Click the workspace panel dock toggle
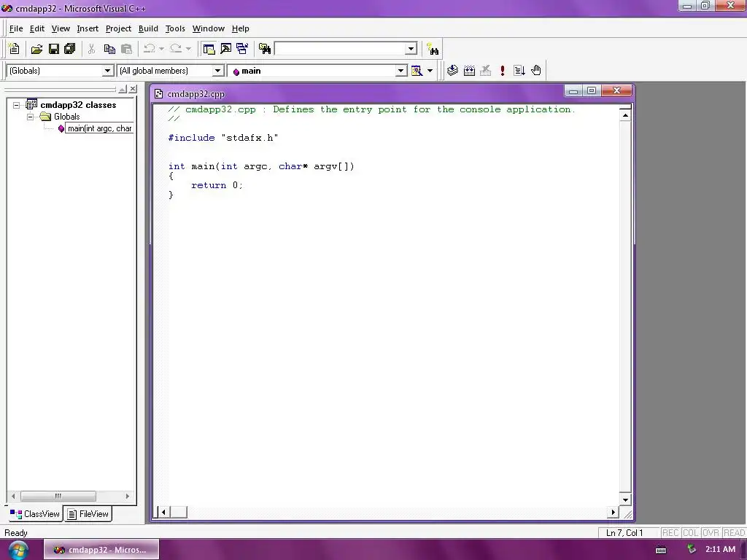The image size is (747, 560). (x=123, y=89)
